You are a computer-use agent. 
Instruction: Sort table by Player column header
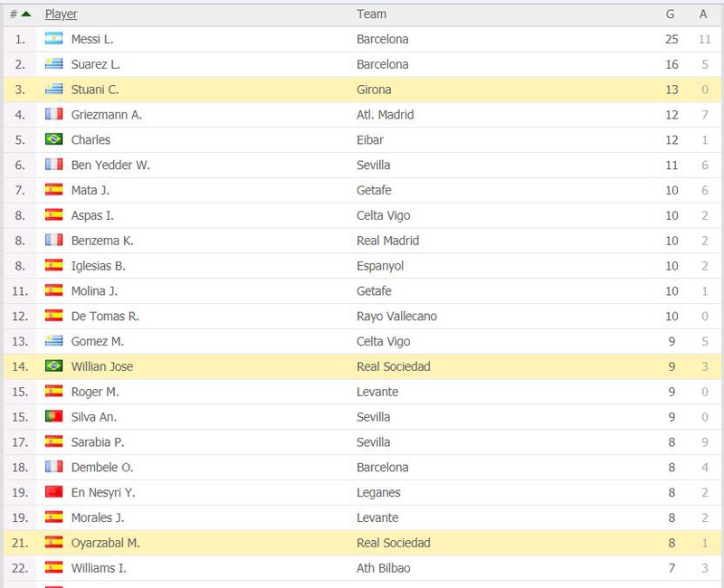click(x=61, y=14)
